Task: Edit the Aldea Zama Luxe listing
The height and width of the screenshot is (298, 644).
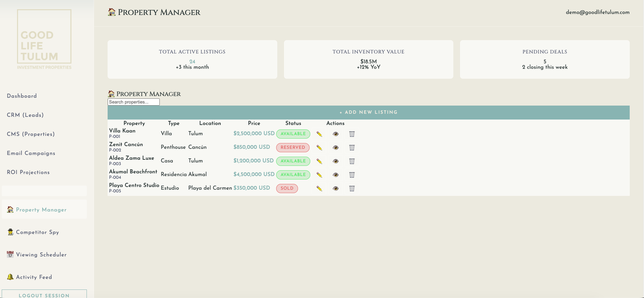Action: tap(319, 161)
